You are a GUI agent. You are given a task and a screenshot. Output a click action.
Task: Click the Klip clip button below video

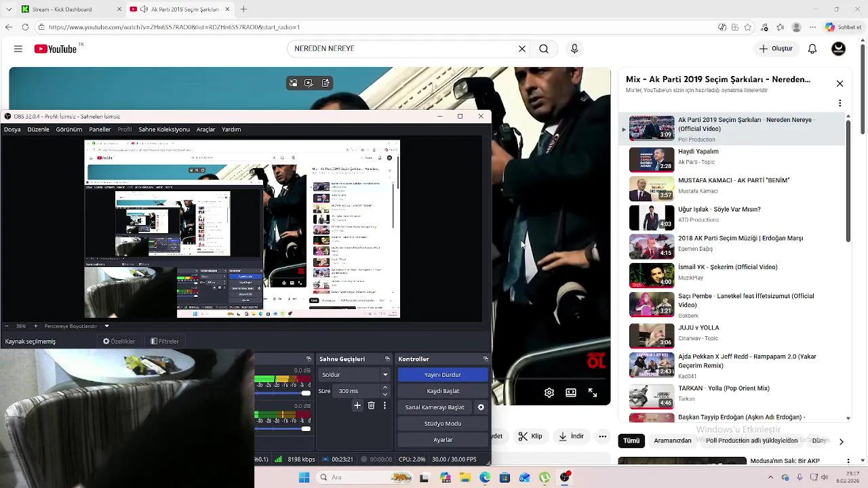[x=530, y=436]
